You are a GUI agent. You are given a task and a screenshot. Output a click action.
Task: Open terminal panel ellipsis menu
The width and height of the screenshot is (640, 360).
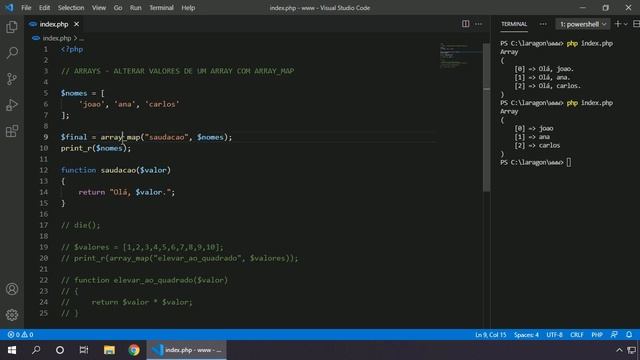[x=542, y=24]
